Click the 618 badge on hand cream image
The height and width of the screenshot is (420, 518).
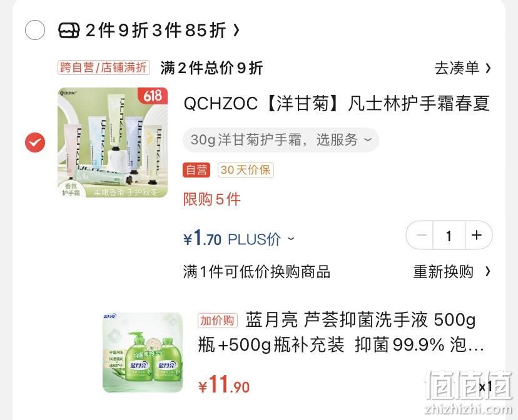(152, 96)
